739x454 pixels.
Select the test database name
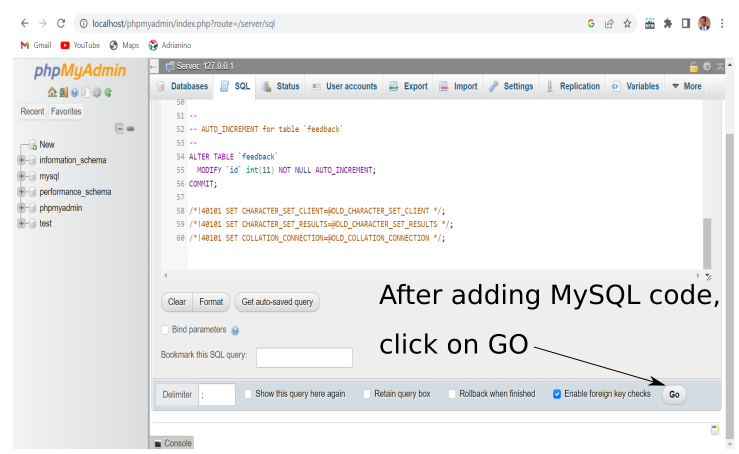click(45, 223)
